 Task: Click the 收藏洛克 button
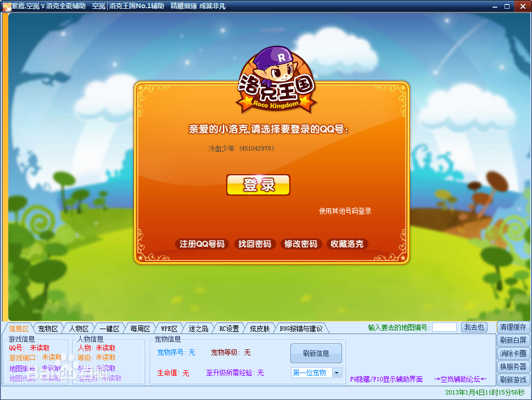coord(347,244)
